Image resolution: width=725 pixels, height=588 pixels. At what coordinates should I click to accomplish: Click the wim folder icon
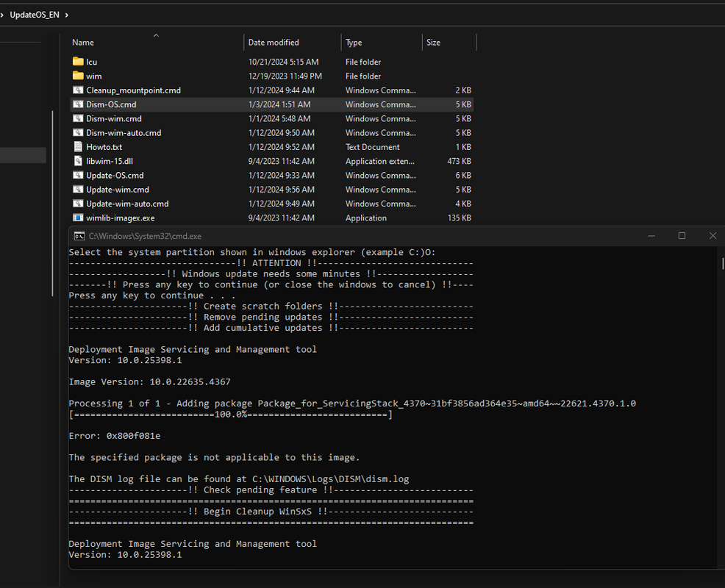tap(78, 76)
